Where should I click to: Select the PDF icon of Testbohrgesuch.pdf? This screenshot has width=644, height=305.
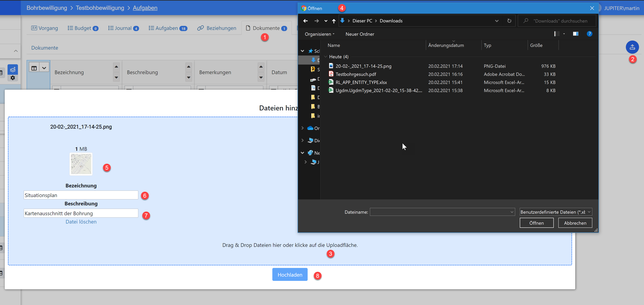tap(331, 74)
